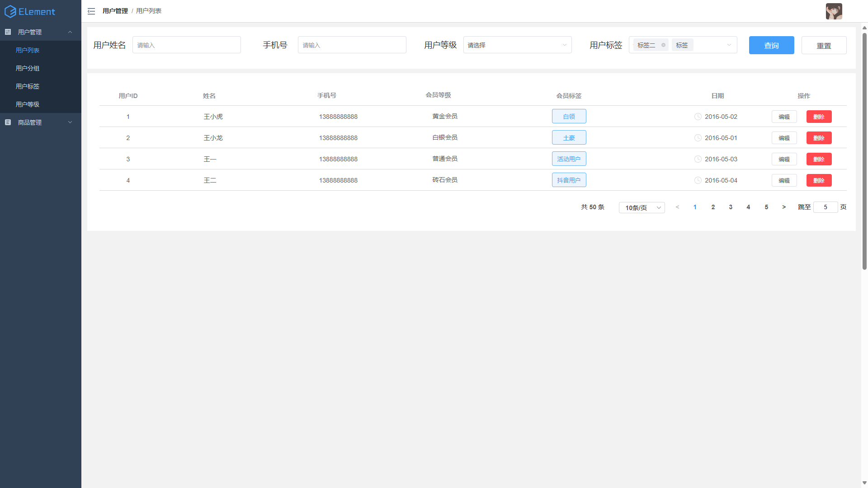Screen dimensions: 868x488
Task: Go to page 3 in pagination
Action: pos(731,207)
